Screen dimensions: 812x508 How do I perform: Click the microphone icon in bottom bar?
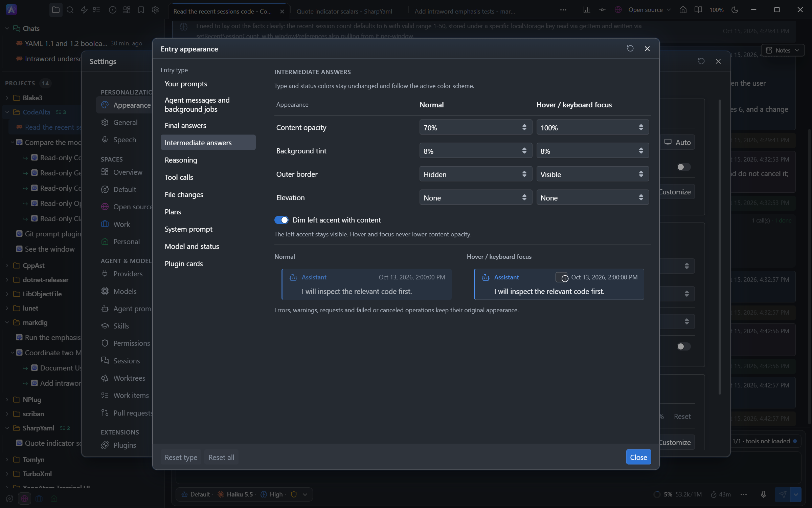pos(763,494)
